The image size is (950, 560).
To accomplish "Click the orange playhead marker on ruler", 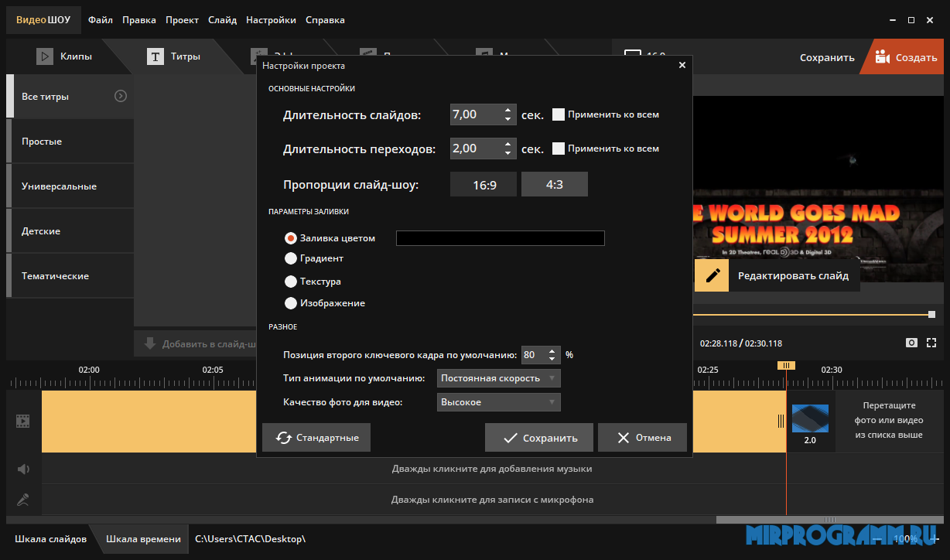I will tap(786, 365).
